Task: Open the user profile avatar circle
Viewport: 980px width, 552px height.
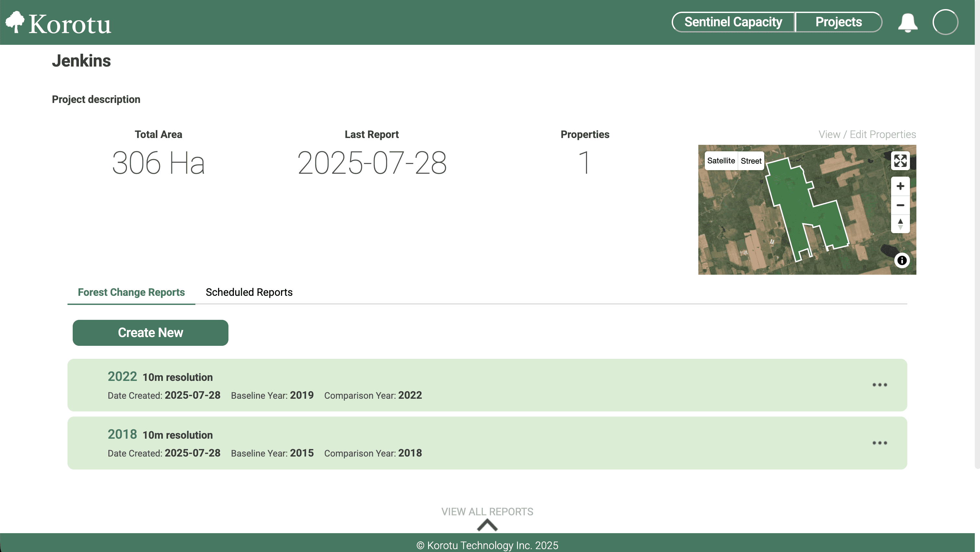Action: coord(945,22)
